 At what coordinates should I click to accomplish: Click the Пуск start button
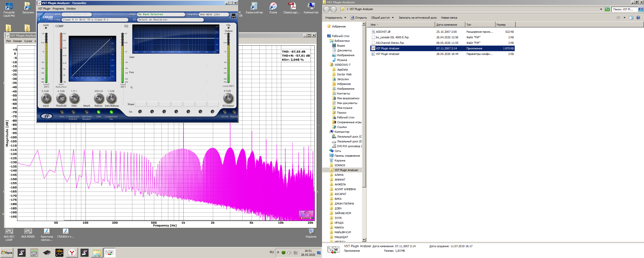coord(7,252)
